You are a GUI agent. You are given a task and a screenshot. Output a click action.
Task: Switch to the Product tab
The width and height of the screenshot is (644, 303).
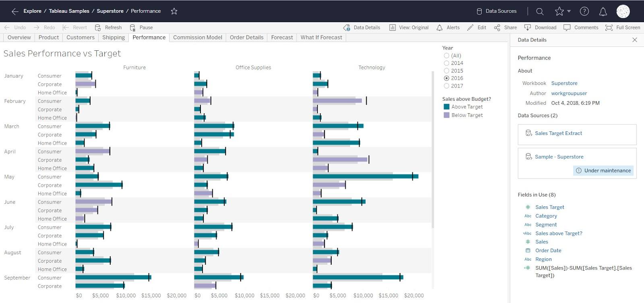(49, 37)
